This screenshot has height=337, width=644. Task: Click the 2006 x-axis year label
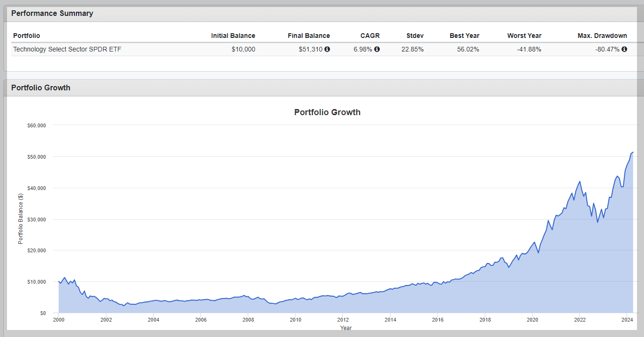[x=200, y=320]
